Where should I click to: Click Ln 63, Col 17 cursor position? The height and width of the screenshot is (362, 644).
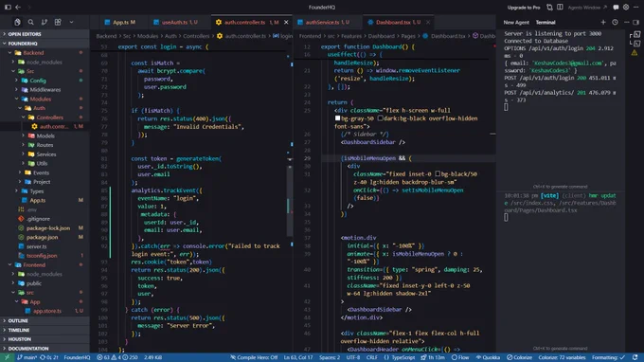tap(298, 357)
